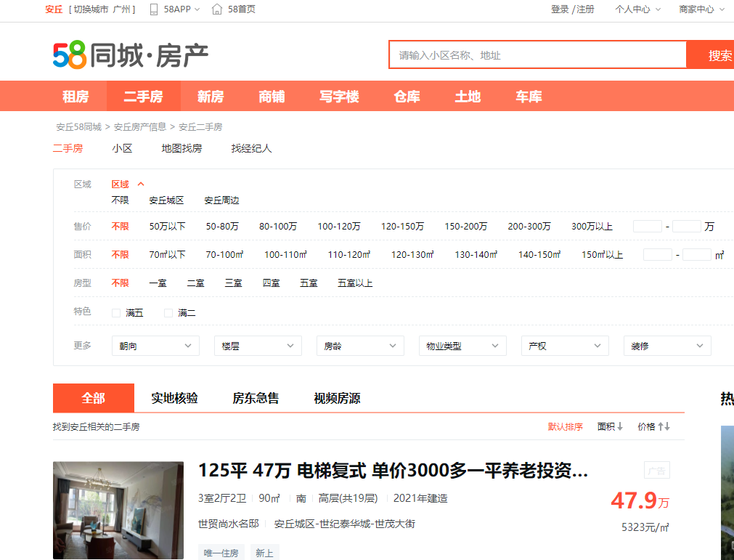Filter room type by 三室
734x560 pixels.
[x=233, y=283]
